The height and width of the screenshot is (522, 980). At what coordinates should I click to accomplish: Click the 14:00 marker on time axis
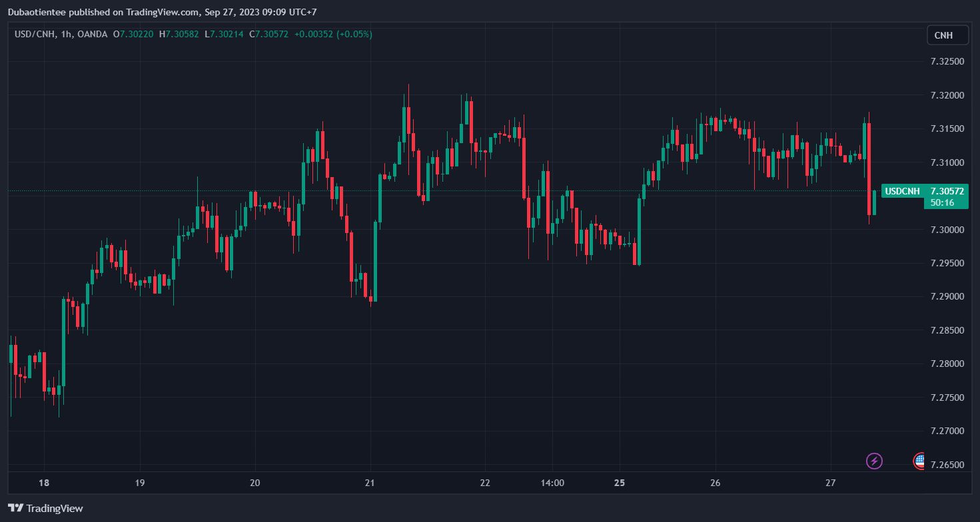coord(552,483)
